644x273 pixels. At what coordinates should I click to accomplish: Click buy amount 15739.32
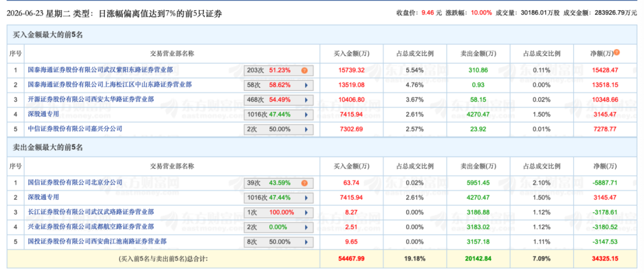pos(350,70)
